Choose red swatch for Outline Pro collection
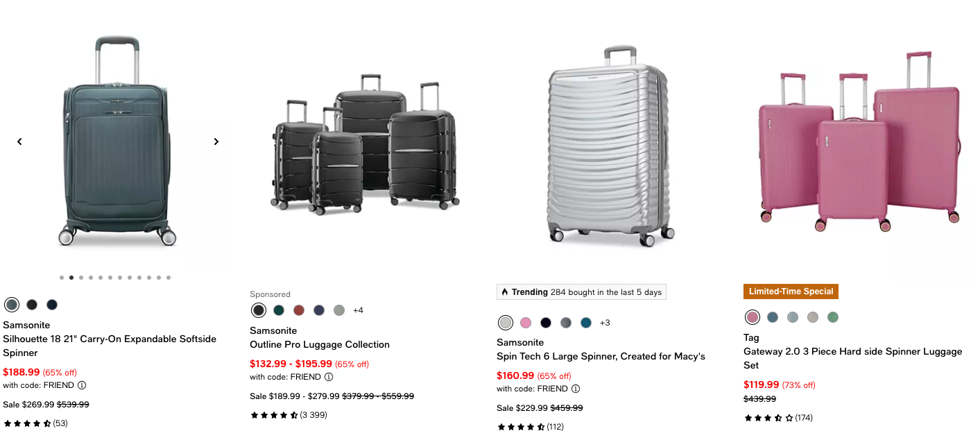The image size is (980, 431). [x=299, y=310]
